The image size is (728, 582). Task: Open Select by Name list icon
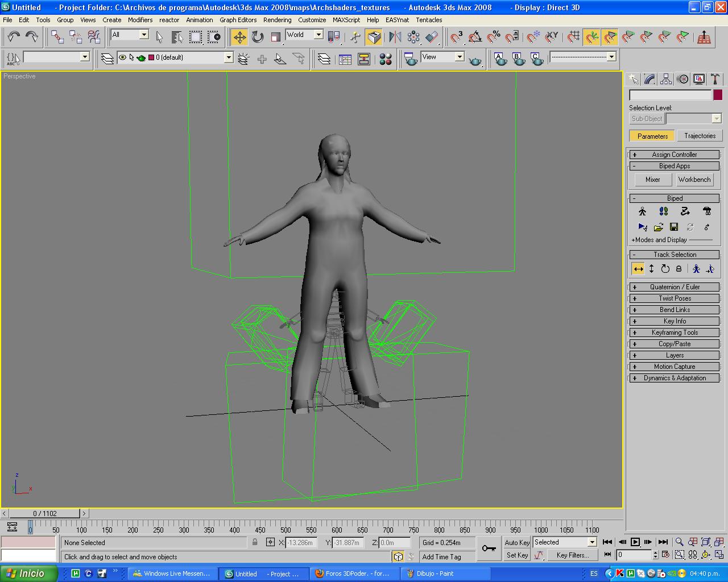(x=177, y=37)
